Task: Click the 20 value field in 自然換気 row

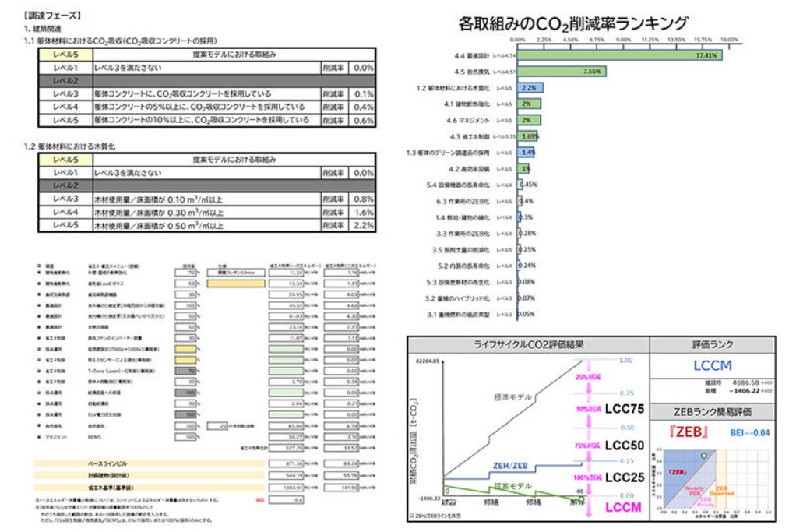Action: tap(217, 426)
